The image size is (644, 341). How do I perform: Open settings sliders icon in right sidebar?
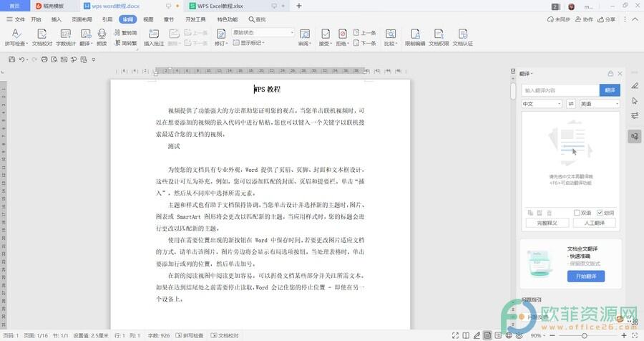[635, 115]
